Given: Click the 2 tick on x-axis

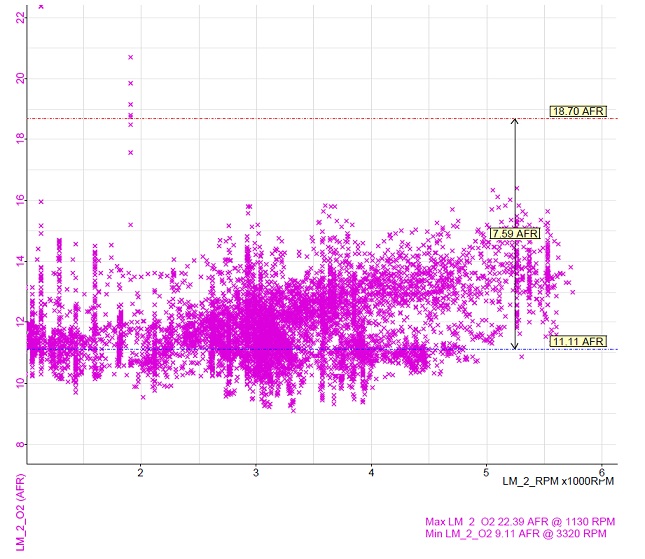Looking at the screenshot, I should [x=141, y=472].
